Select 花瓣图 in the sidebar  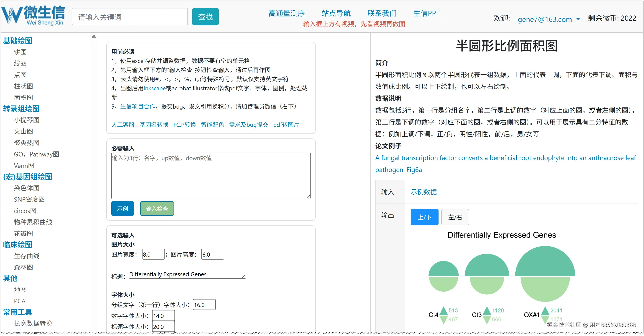[x=23, y=234]
